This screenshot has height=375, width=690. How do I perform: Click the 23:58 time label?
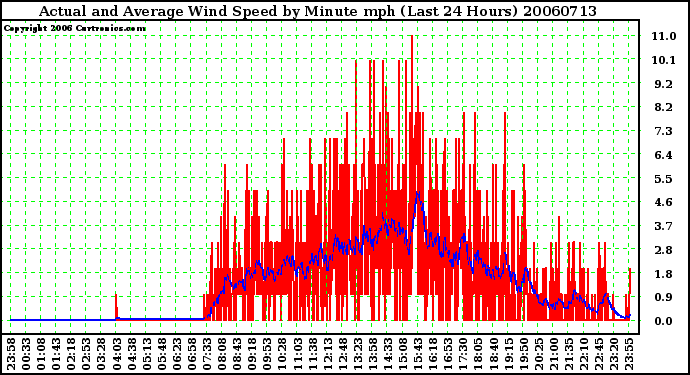point(11,354)
